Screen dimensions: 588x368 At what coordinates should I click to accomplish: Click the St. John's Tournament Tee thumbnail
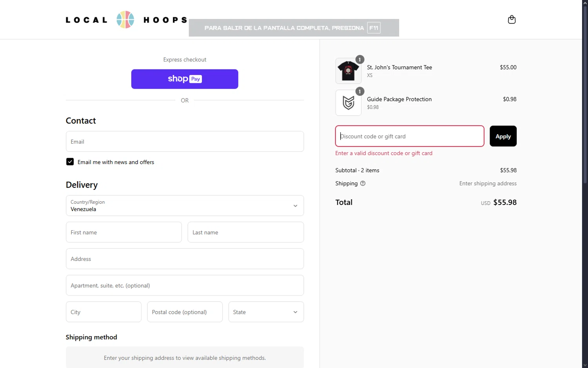348,71
